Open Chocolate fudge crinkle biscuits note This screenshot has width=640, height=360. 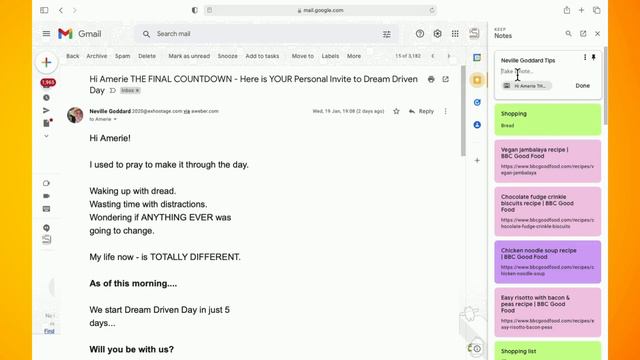(548, 211)
